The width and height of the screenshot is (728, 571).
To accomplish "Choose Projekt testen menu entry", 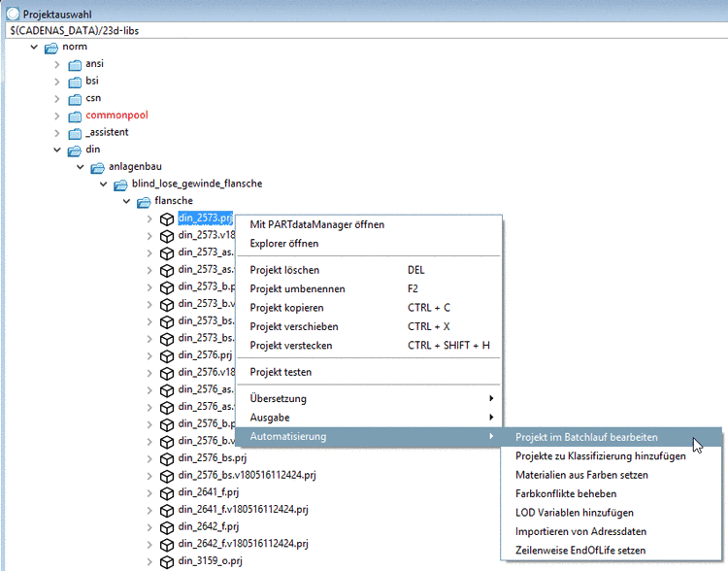I will coord(369,372).
